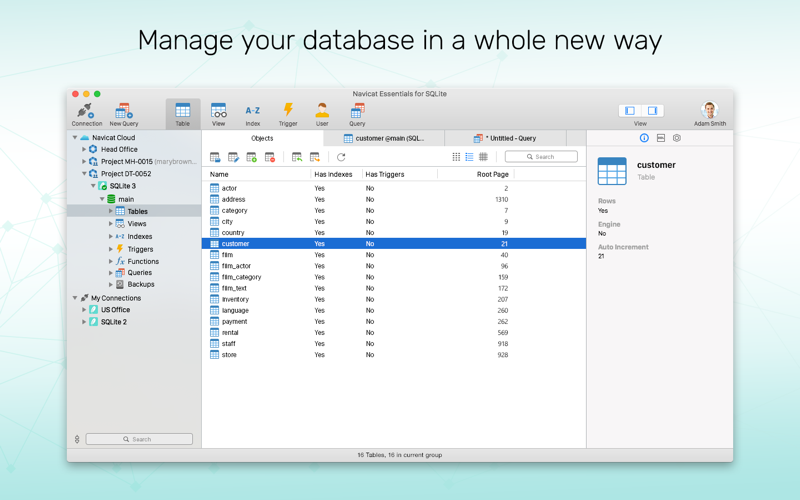Viewport: 800px width, 500px height.
Task: Open the A-Z Index toolbar icon
Action: [253, 111]
